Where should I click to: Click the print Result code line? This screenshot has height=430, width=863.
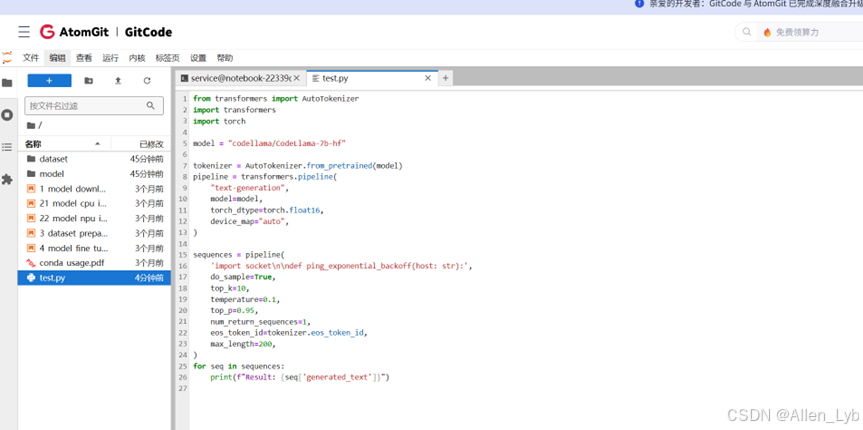point(300,378)
